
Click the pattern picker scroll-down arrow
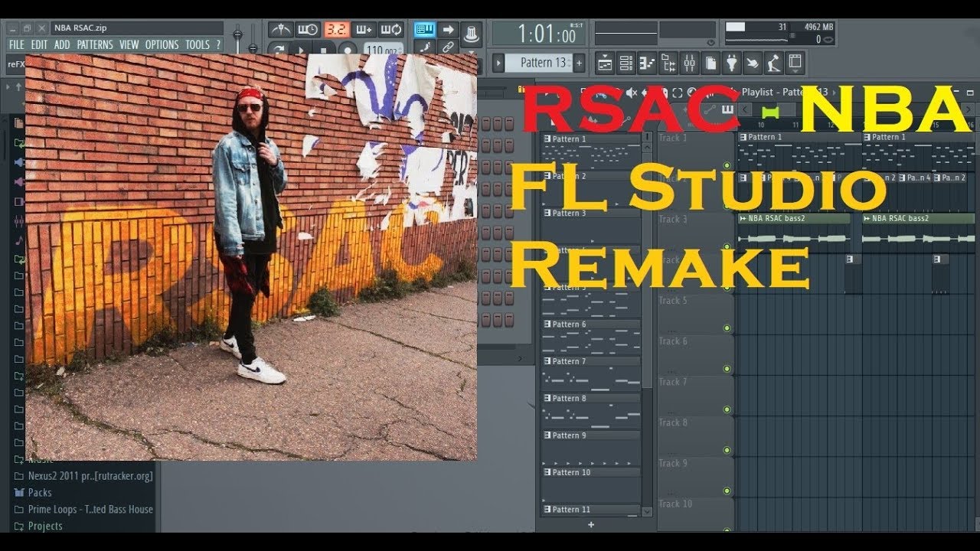click(647, 511)
